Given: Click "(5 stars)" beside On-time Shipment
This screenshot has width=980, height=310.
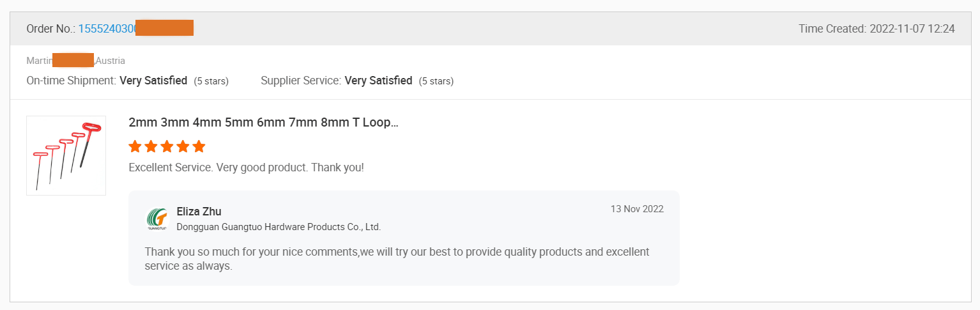Looking at the screenshot, I should pos(211,81).
